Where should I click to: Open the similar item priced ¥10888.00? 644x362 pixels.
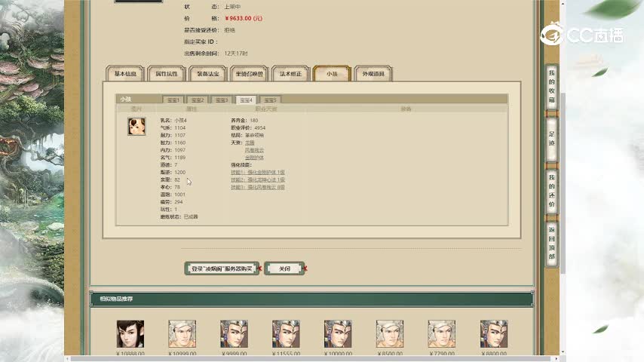pos(130,334)
